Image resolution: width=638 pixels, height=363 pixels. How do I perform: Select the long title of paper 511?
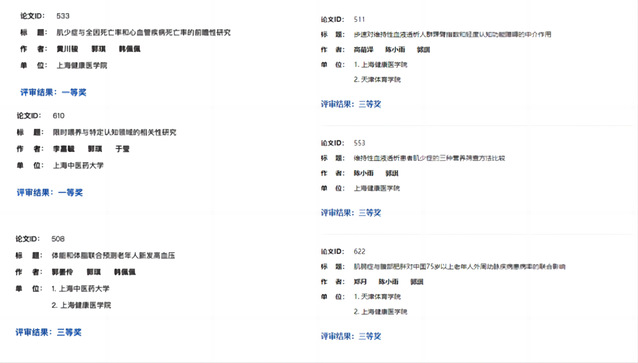tap(452, 35)
